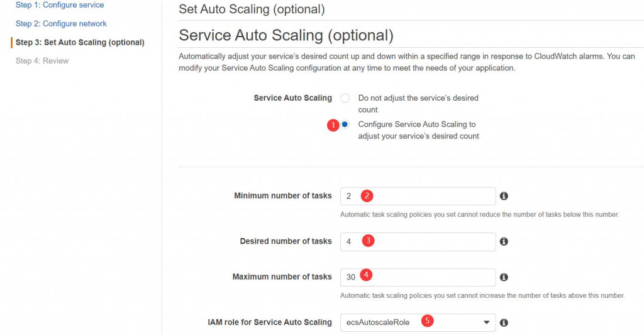Open Step 4: Review

pos(42,61)
